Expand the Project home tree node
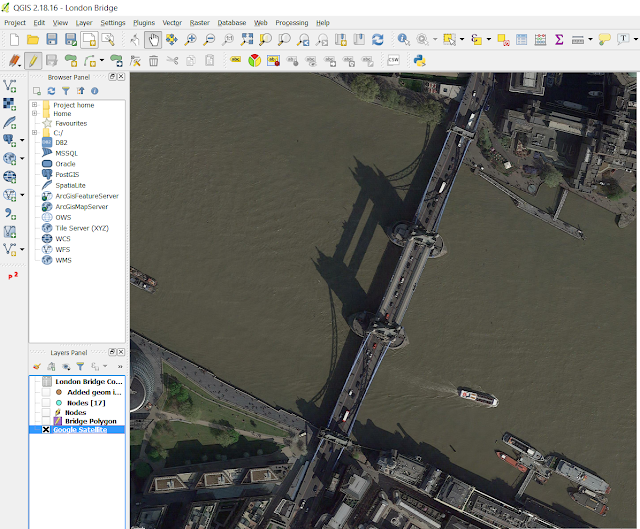 [x=35, y=104]
